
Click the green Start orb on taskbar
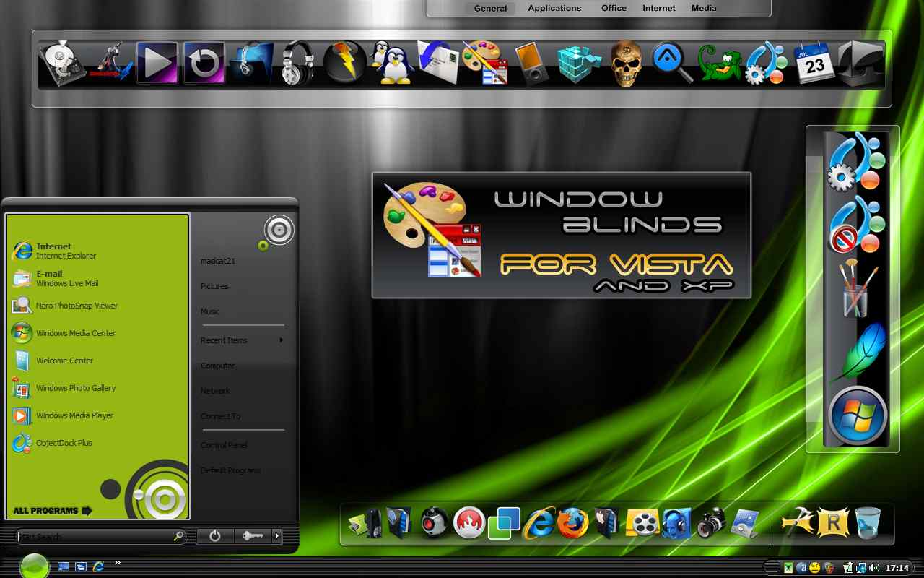[34, 566]
